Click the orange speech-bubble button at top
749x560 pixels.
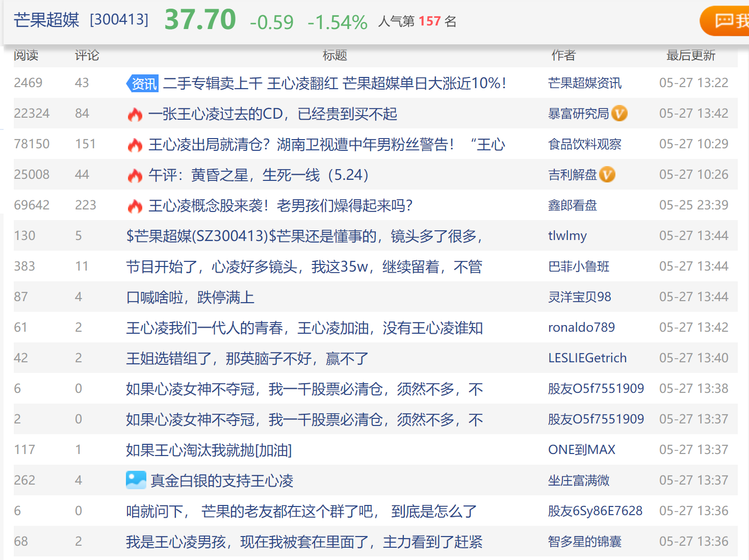pos(725,21)
